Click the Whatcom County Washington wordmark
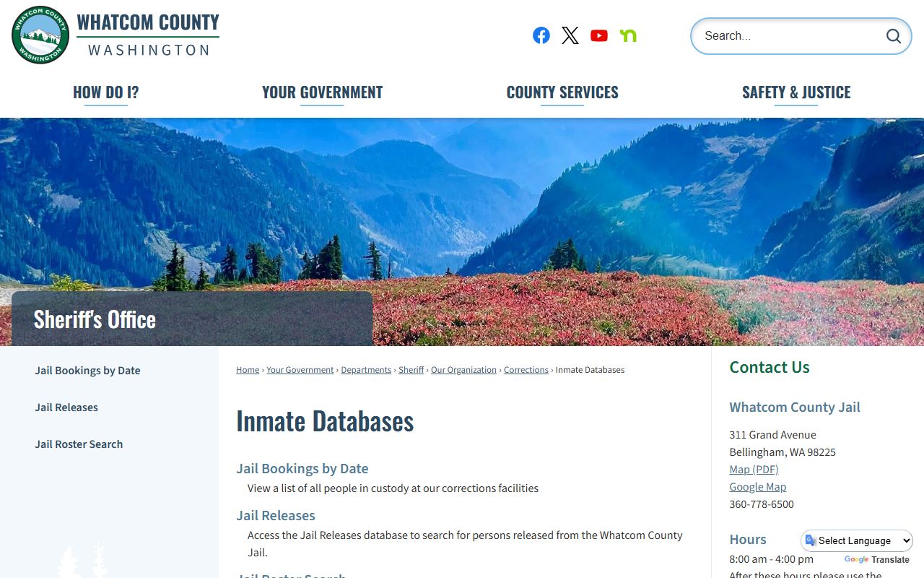Screen dimensions: 924x578 coord(148,35)
